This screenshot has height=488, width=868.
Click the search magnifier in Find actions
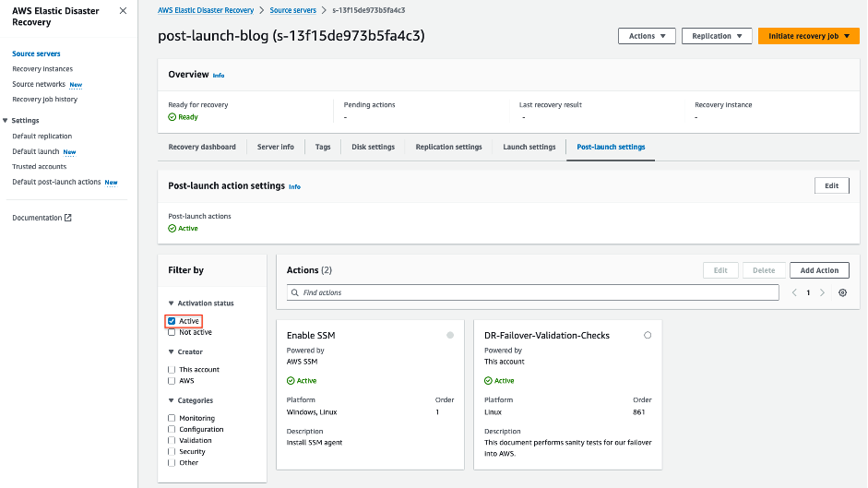pyautogui.click(x=295, y=292)
